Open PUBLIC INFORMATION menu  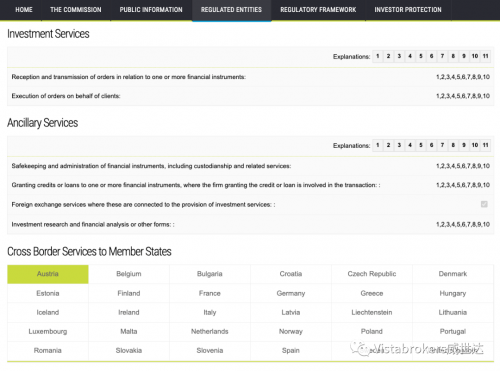151,10
